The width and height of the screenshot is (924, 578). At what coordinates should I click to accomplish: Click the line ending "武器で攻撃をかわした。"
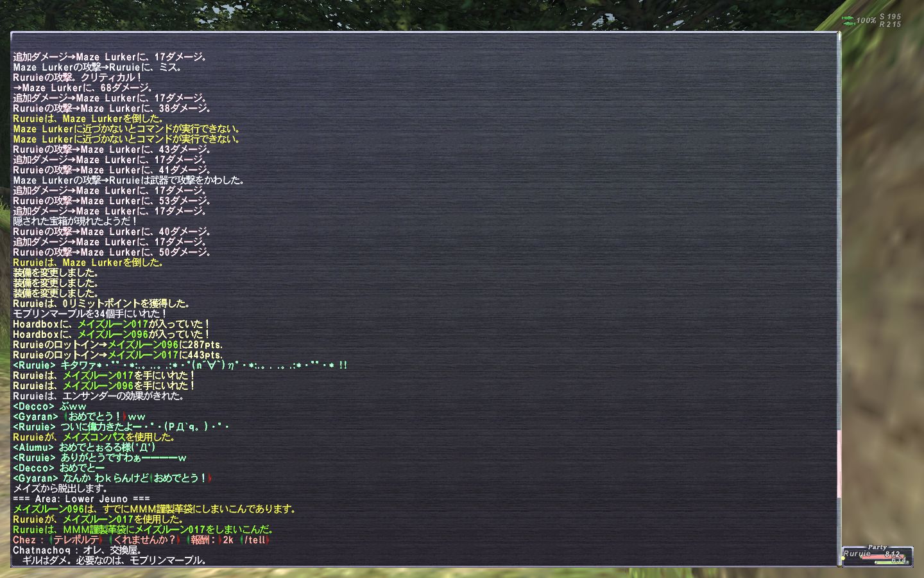(129, 180)
